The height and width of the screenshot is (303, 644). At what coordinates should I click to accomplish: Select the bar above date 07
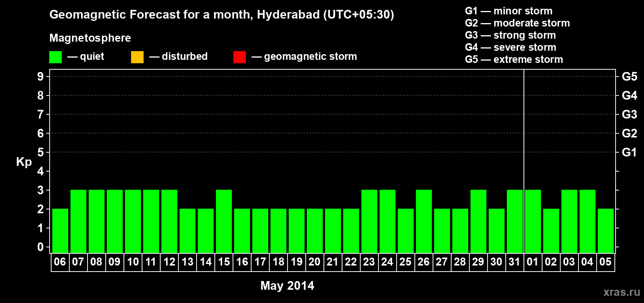coord(78,221)
